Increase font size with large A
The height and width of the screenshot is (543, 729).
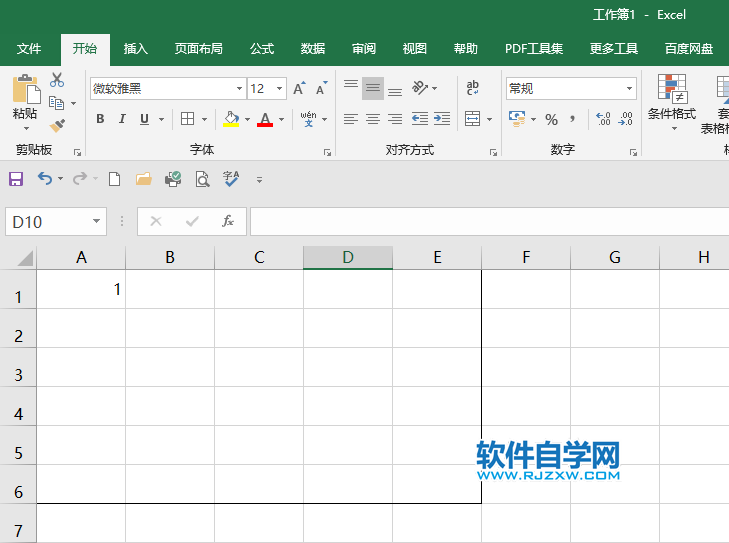[x=299, y=88]
